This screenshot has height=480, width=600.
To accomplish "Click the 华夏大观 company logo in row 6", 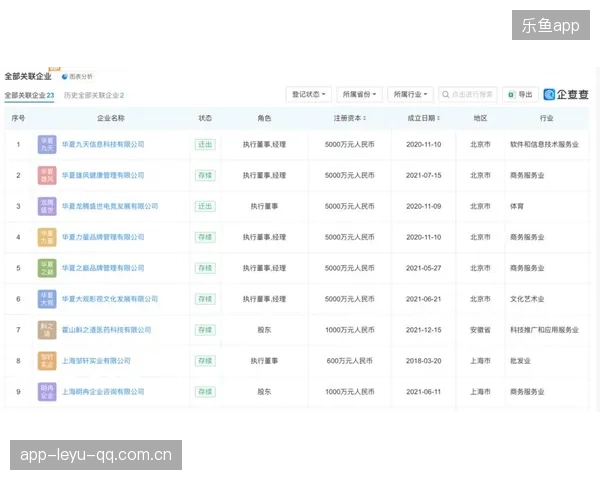I will point(47,299).
